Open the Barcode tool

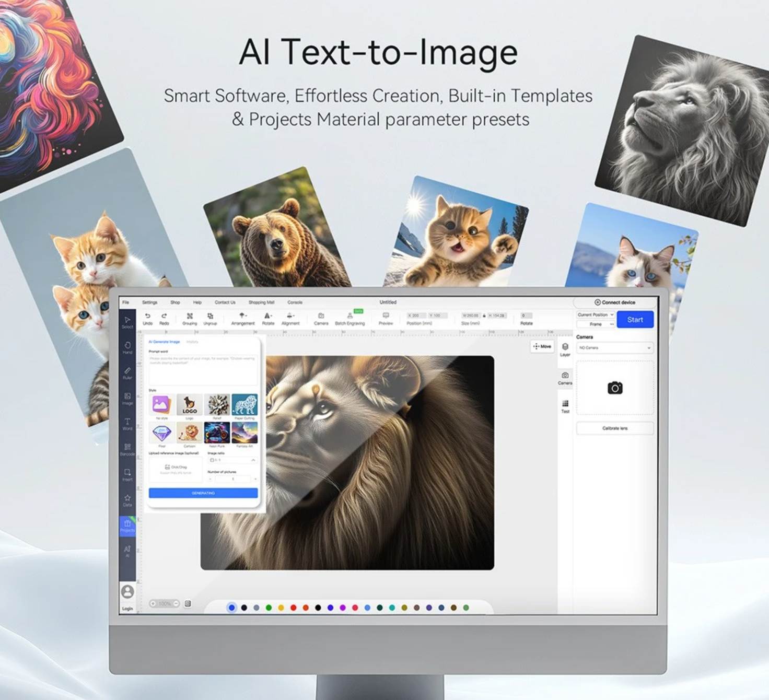[x=127, y=449]
